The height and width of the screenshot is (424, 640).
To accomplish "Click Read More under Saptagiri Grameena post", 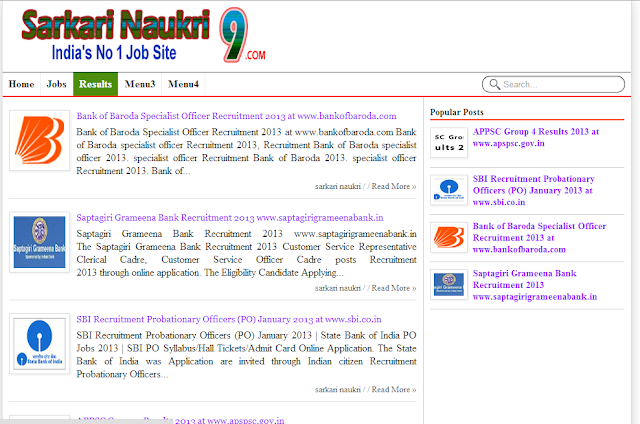I will click(x=393, y=288).
